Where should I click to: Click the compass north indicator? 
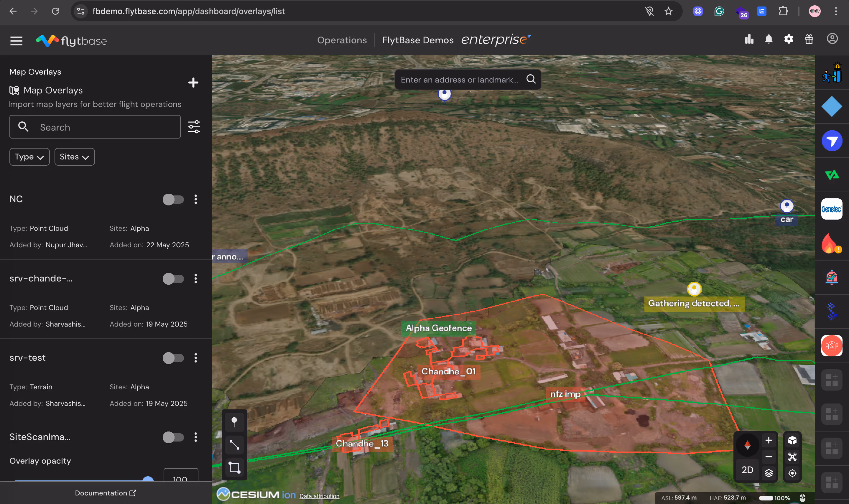747,444
